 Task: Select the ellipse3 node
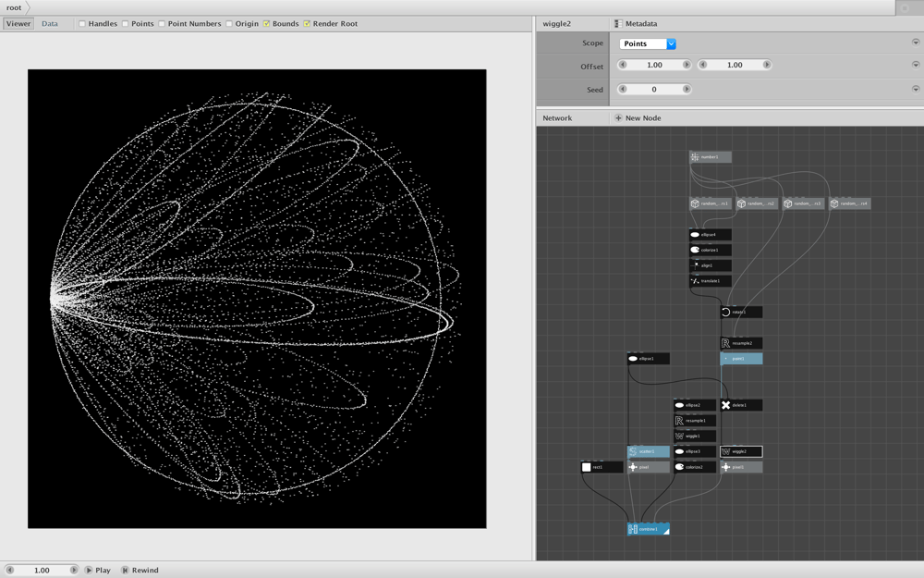695,452
